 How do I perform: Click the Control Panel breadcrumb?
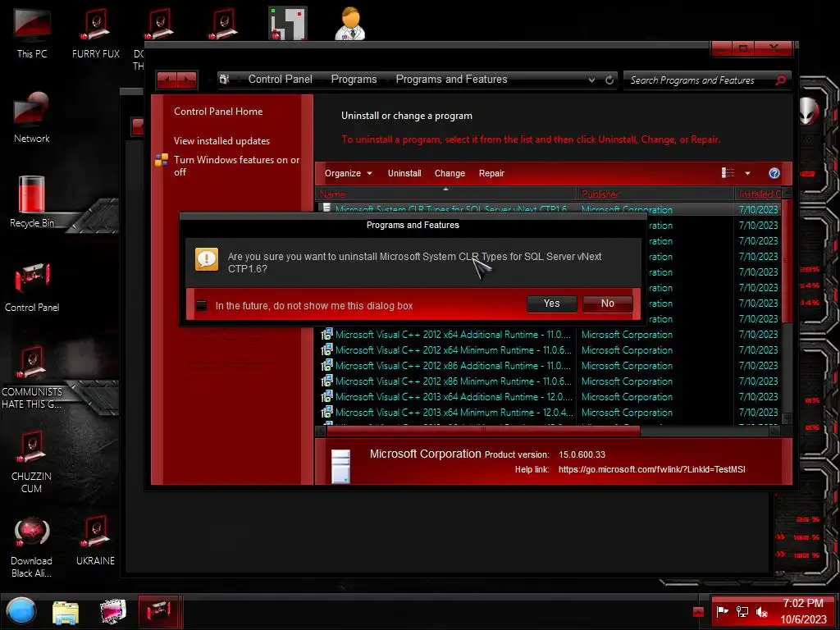tap(281, 80)
